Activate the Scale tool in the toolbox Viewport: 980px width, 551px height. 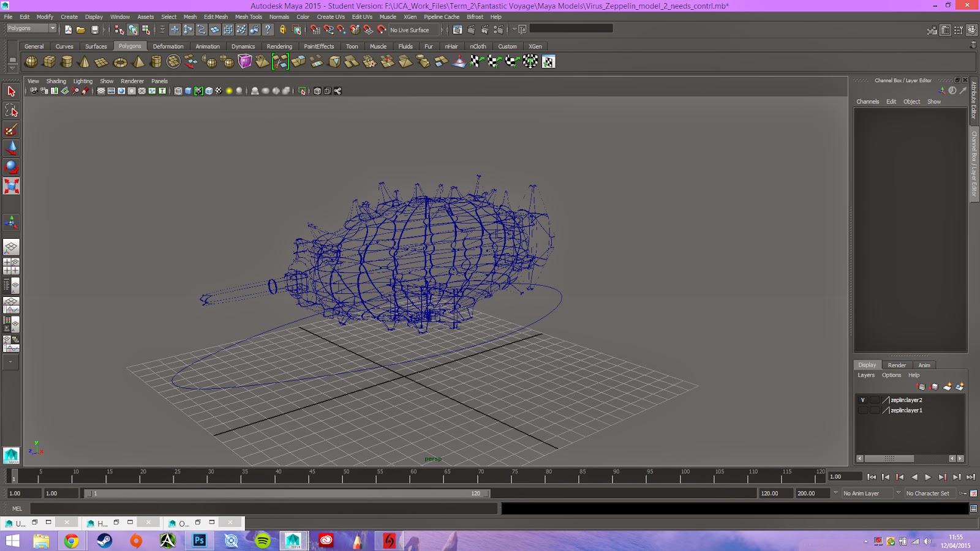pos(11,186)
